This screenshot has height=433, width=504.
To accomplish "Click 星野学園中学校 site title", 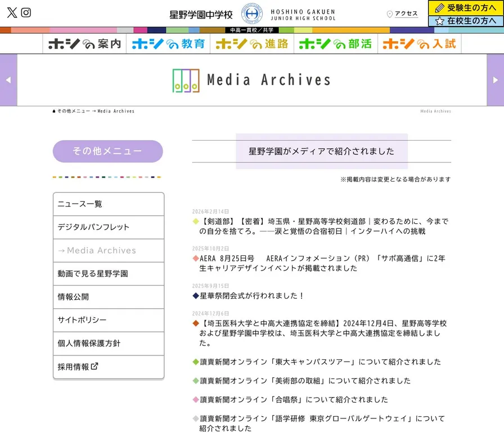I will pyautogui.click(x=201, y=15).
